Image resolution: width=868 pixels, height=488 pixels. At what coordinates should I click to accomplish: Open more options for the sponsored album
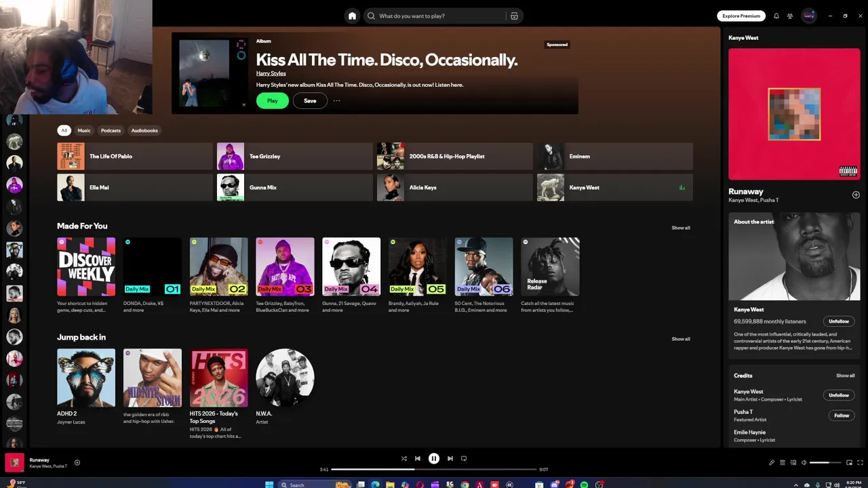point(336,100)
